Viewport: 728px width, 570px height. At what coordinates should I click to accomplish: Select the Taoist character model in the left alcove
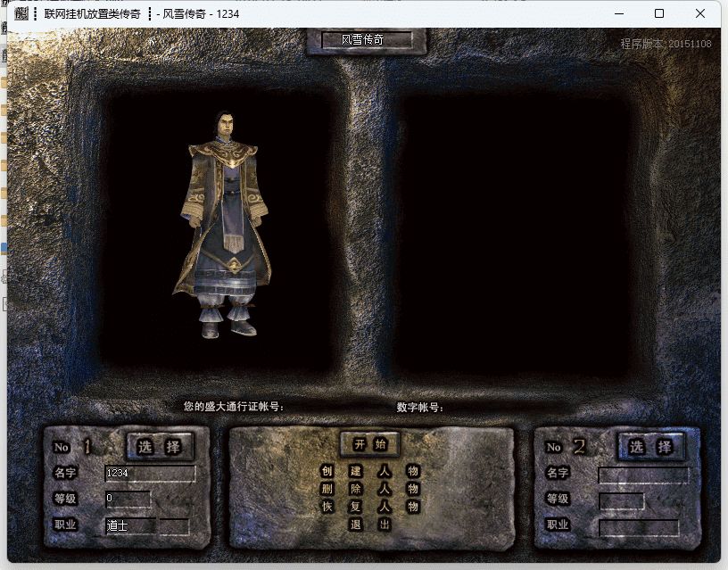pyautogui.click(x=223, y=225)
